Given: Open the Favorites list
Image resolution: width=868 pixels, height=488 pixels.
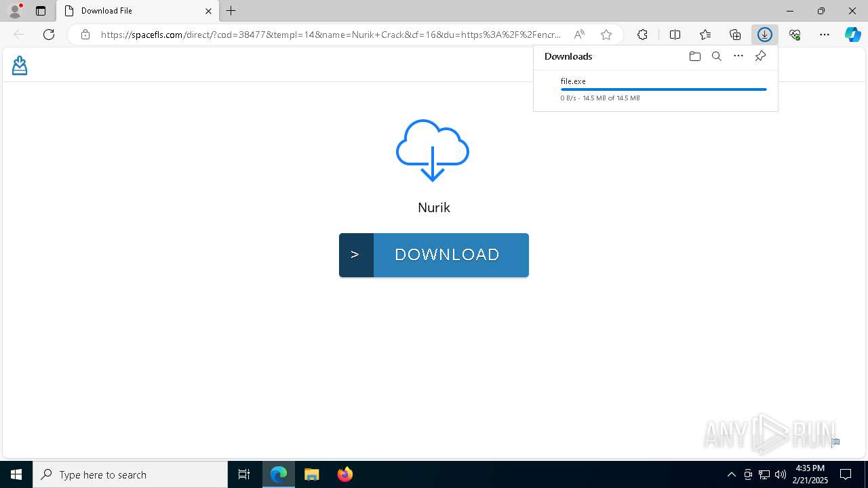Looking at the screenshot, I should (x=705, y=35).
